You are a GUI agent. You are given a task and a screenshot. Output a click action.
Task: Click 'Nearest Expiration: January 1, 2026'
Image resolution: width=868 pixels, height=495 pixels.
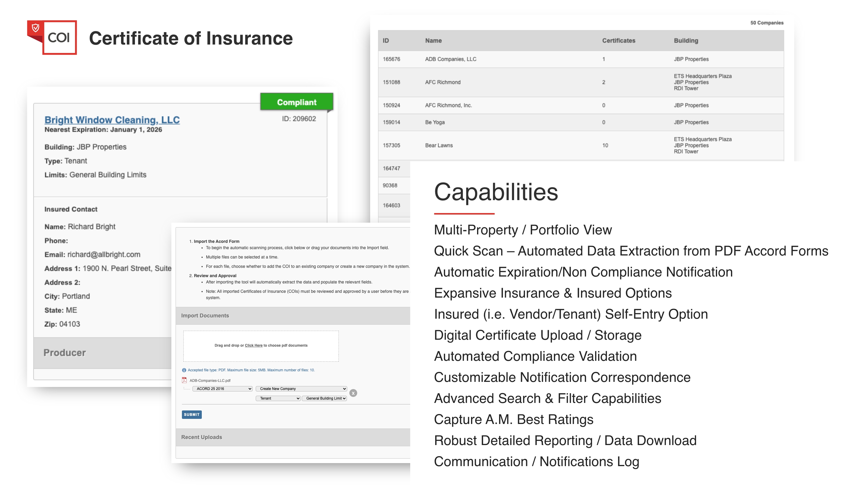click(103, 129)
